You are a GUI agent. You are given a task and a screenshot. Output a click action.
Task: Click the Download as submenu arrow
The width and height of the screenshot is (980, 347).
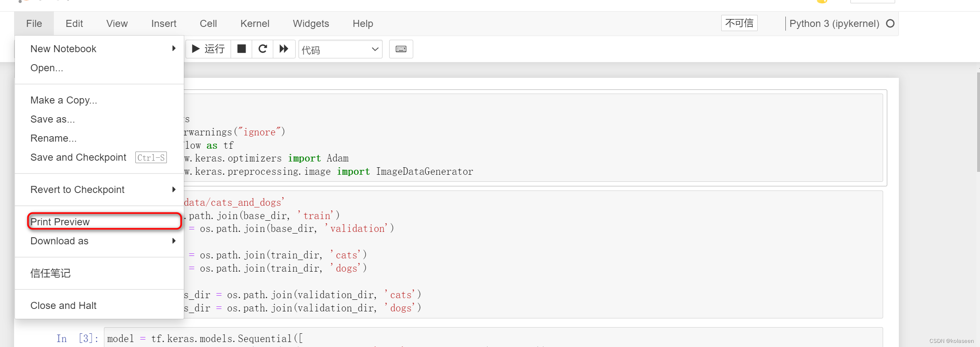174,241
